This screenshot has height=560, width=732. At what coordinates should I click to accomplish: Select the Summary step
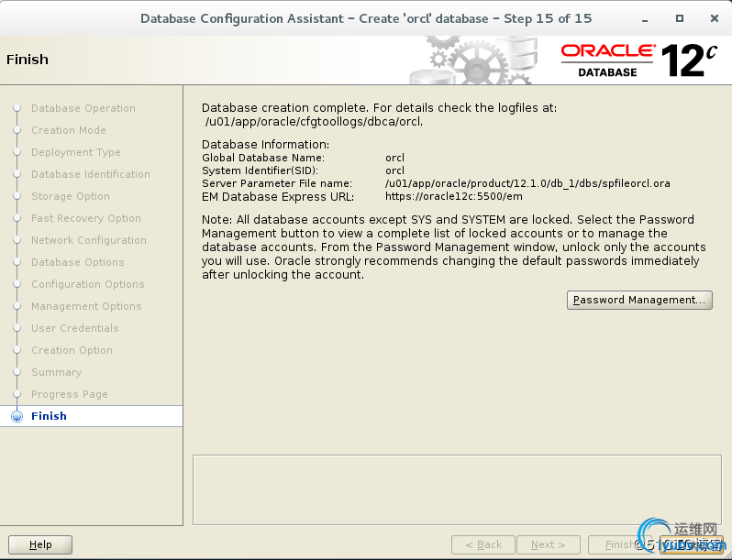click(x=57, y=372)
